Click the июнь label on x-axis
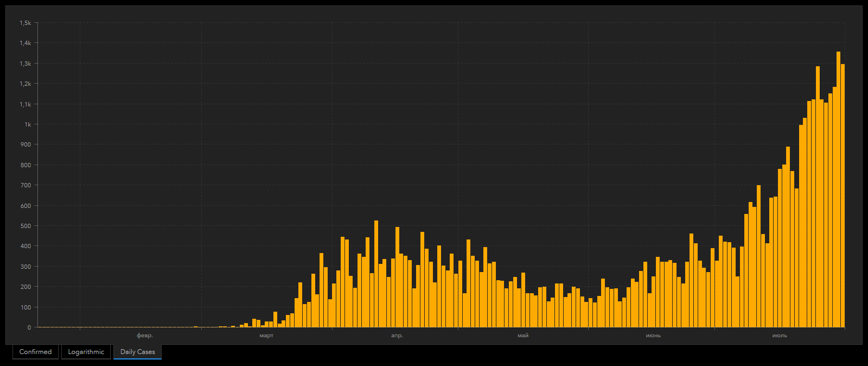The image size is (868, 366). (653, 336)
